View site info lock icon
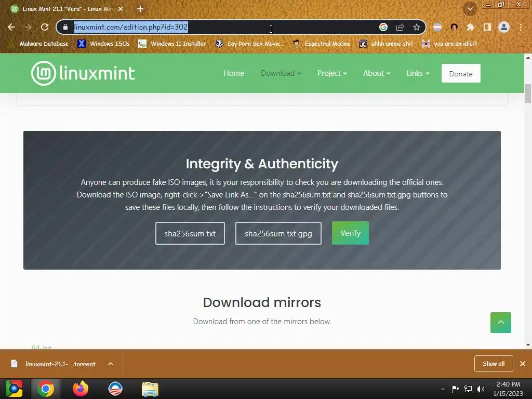This screenshot has width=532, height=399. click(x=65, y=27)
